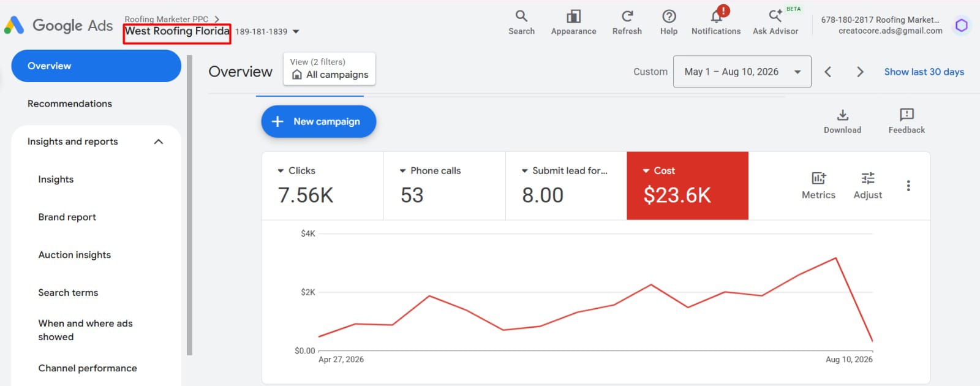The image size is (980, 386).
Task: Open the Feedback dialog
Action: [x=907, y=121]
